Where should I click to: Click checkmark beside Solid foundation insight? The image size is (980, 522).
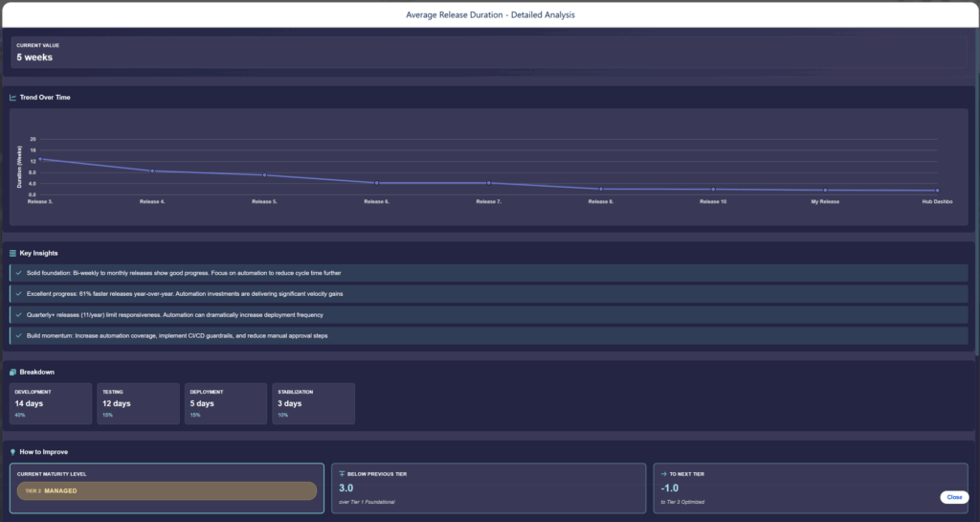pos(19,273)
